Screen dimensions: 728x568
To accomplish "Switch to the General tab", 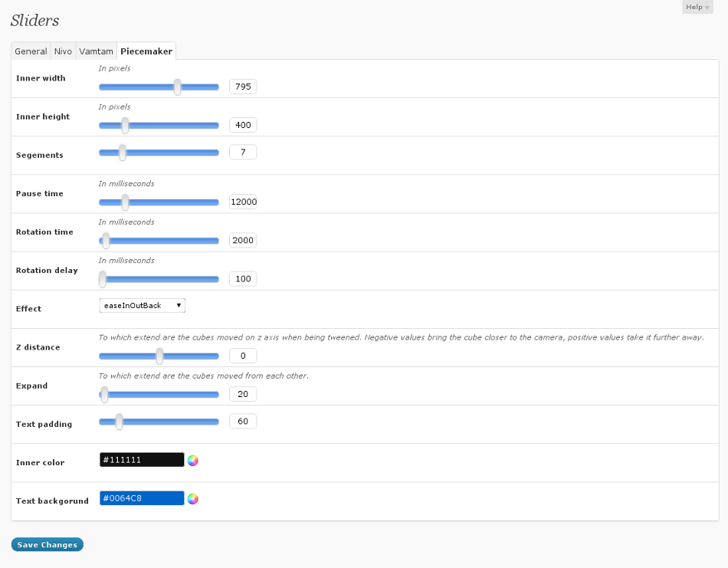I will tap(31, 51).
